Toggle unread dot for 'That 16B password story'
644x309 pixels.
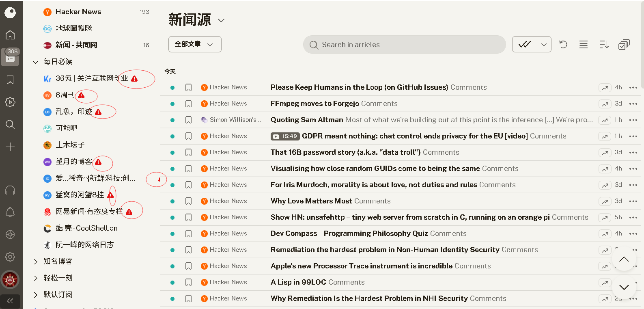pyautogui.click(x=172, y=152)
